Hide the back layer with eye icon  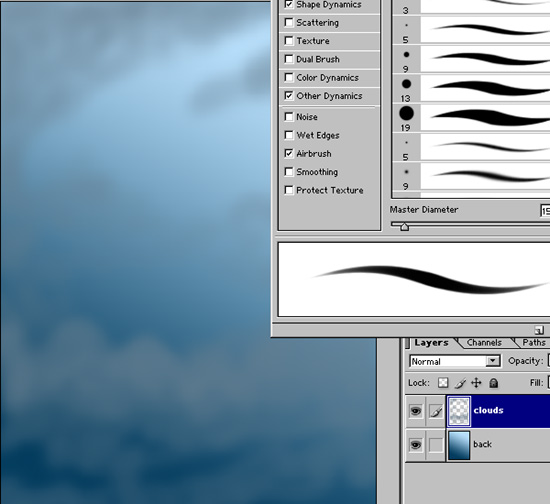(416, 445)
